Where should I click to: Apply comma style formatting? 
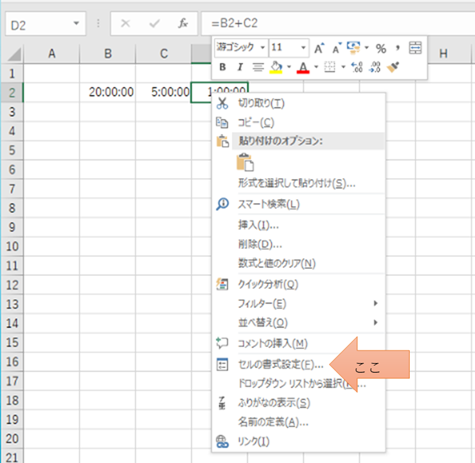(x=397, y=48)
